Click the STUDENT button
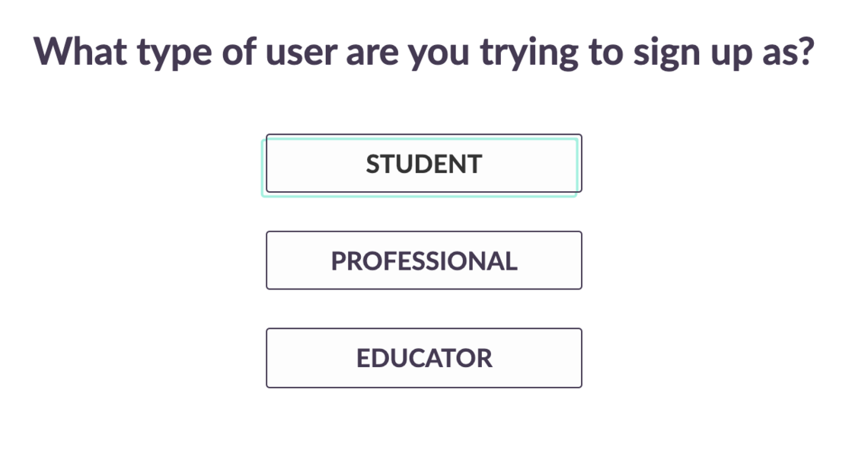This screenshot has height=460, width=868. tap(423, 164)
